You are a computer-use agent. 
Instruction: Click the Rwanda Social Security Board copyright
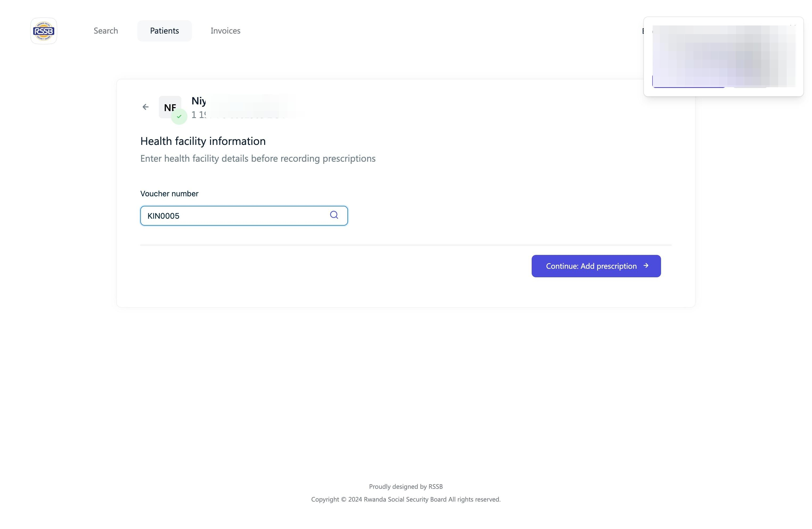406,500
